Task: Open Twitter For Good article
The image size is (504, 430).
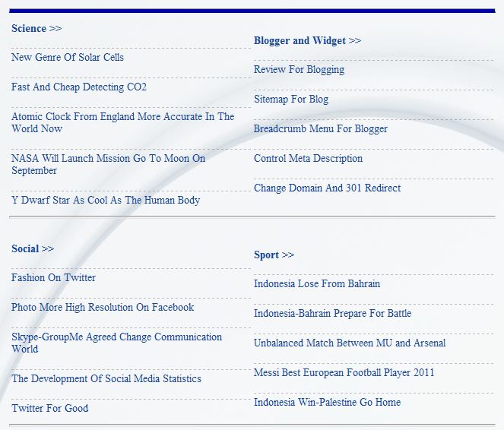Action: [50, 408]
